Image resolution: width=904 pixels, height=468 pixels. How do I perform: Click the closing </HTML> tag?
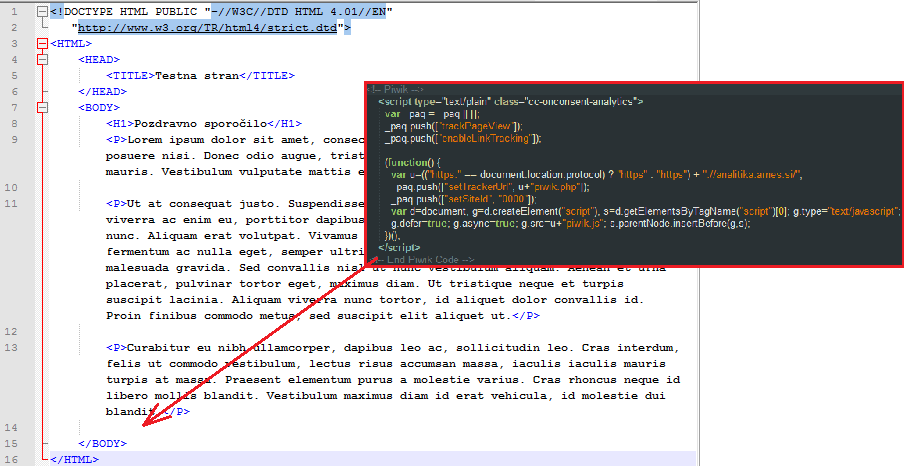(75, 460)
